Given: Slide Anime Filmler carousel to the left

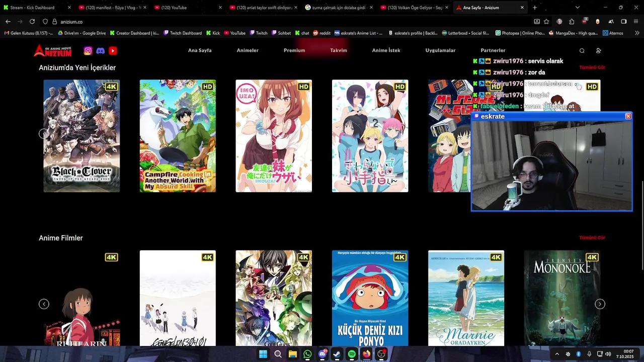Looking at the screenshot, I should pyautogui.click(x=44, y=304).
